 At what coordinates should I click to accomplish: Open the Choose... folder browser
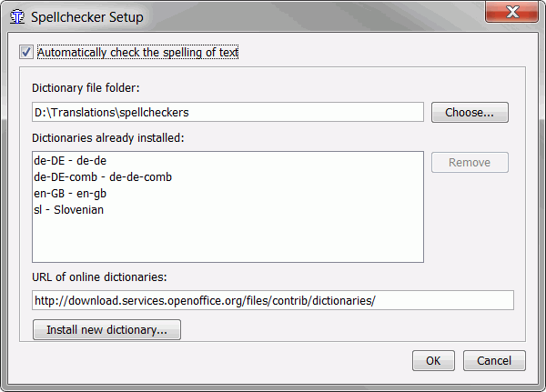(x=470, y=113)
